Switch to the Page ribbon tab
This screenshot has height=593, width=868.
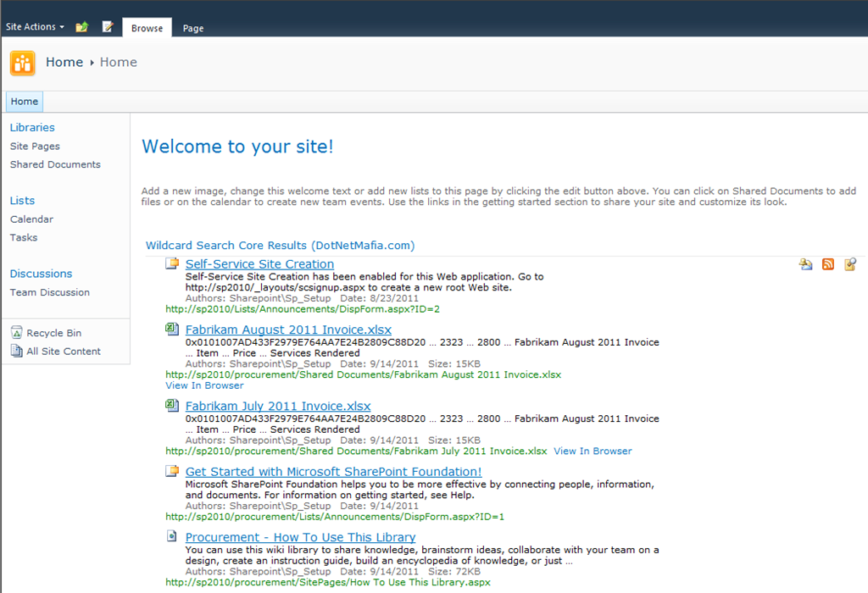[193, 28]
